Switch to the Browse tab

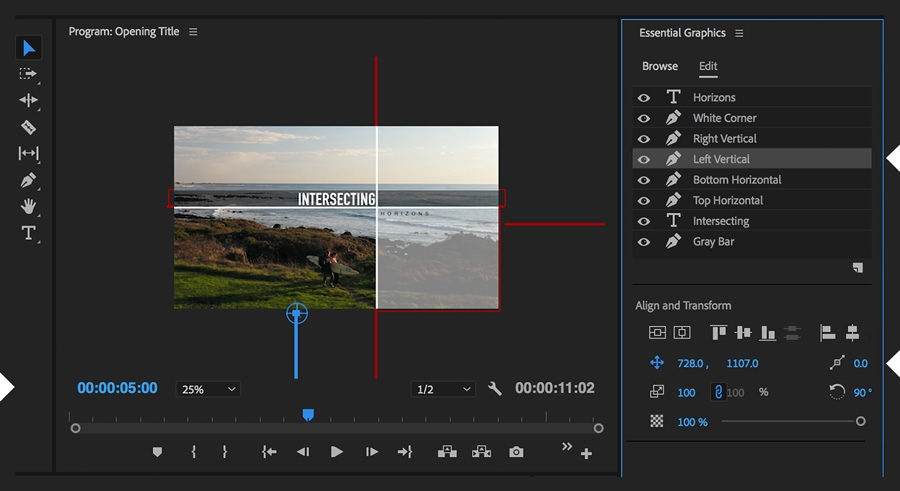pyautogui.click(x=660, y=66)
